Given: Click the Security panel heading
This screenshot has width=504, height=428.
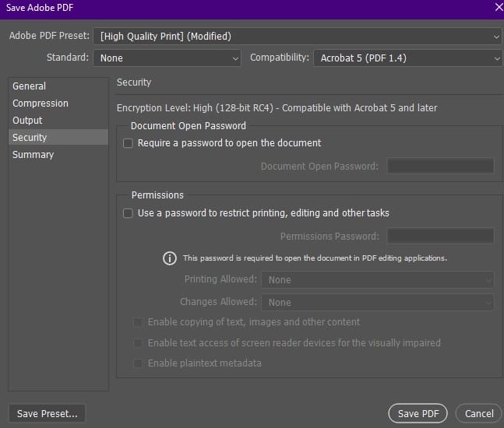Looking at the screenshot, I should (x=134, y=82).
